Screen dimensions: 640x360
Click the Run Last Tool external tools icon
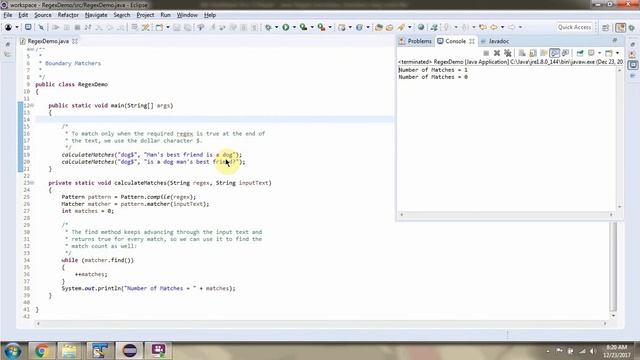pyautogui.click(x=322, y=27)
